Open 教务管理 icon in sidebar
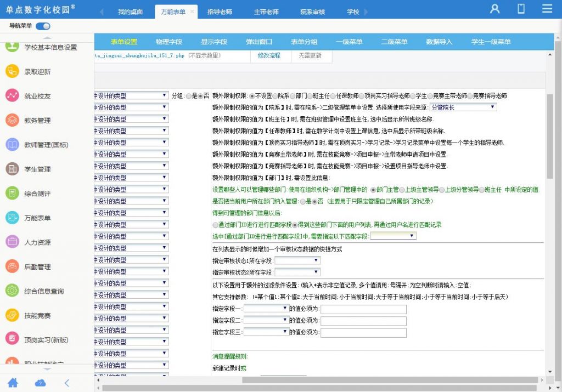 coord(12,120)
